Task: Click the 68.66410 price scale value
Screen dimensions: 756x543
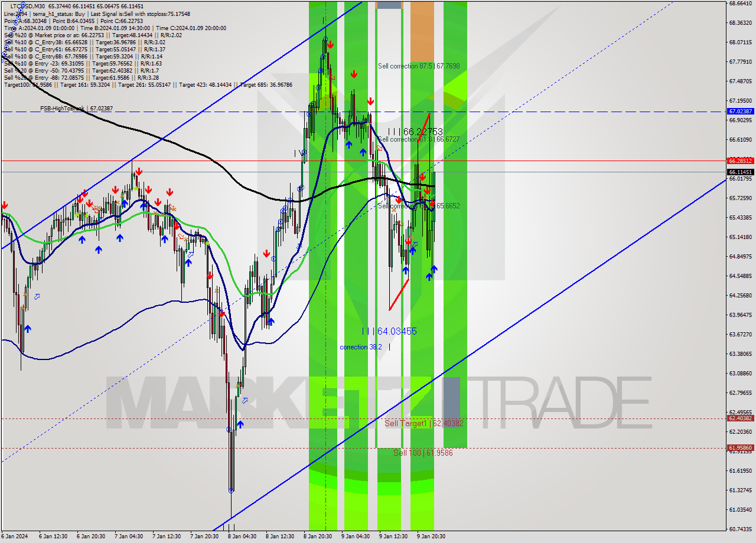Action: (x=741, y=4)
